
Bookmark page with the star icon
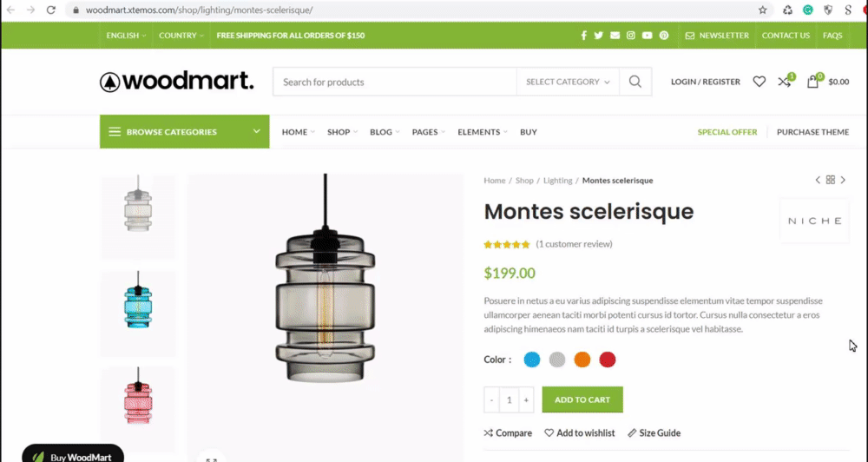pos(763,10)
